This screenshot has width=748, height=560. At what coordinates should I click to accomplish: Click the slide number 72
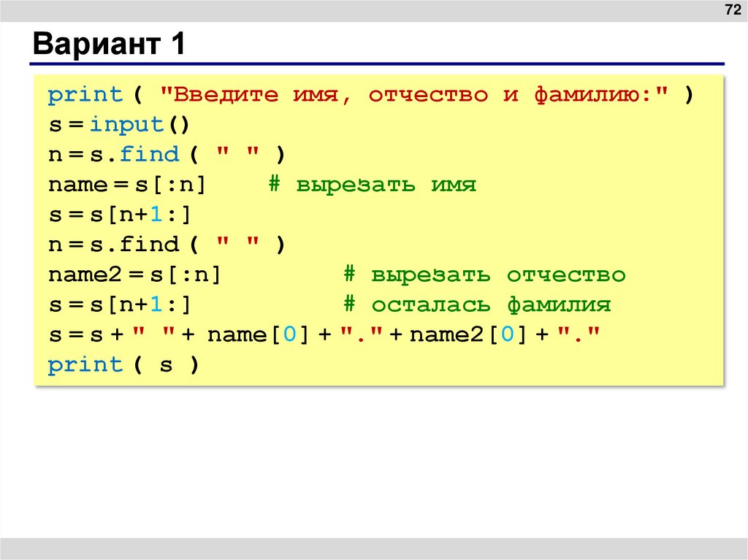[x=732, y=9]
